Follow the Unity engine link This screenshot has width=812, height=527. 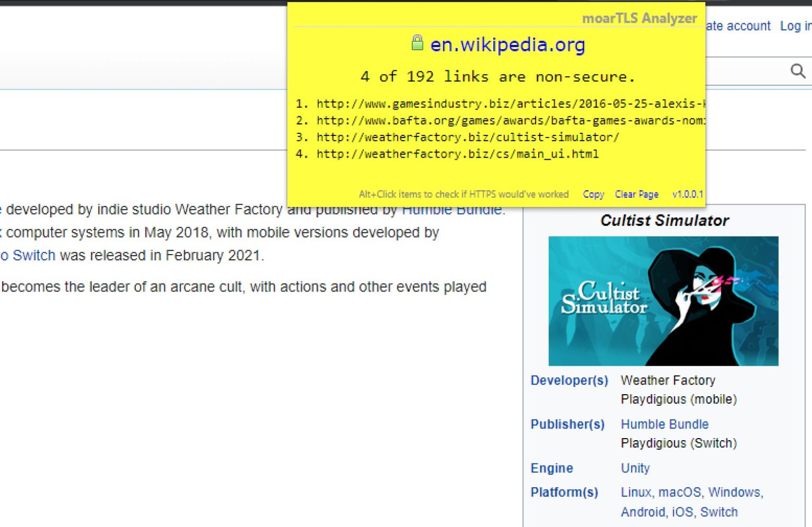(635, 468)
